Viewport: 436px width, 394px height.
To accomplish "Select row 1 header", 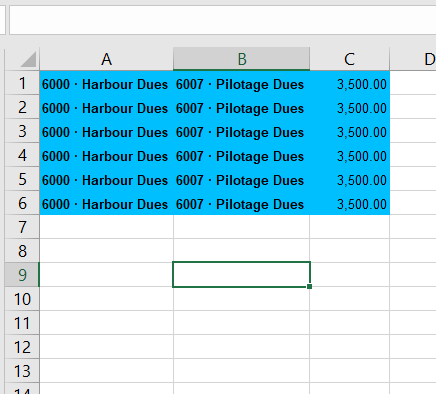I will pyautogui.click(x=22, y=83).
